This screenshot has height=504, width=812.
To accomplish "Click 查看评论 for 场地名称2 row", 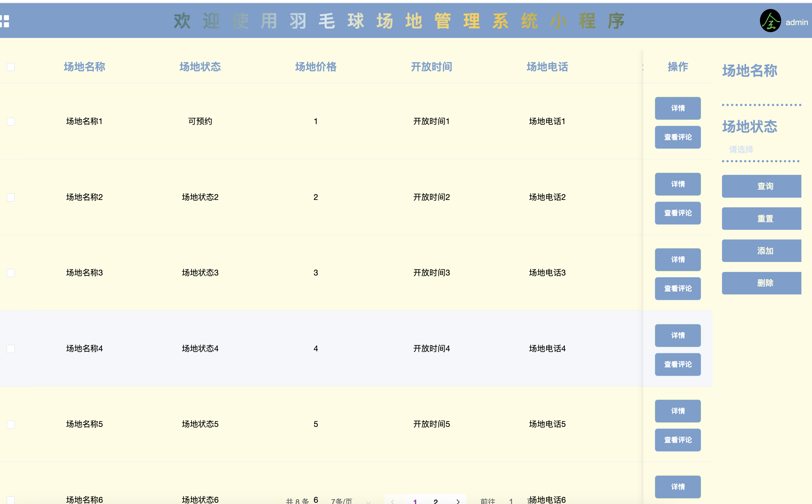I will pos(678,213).
